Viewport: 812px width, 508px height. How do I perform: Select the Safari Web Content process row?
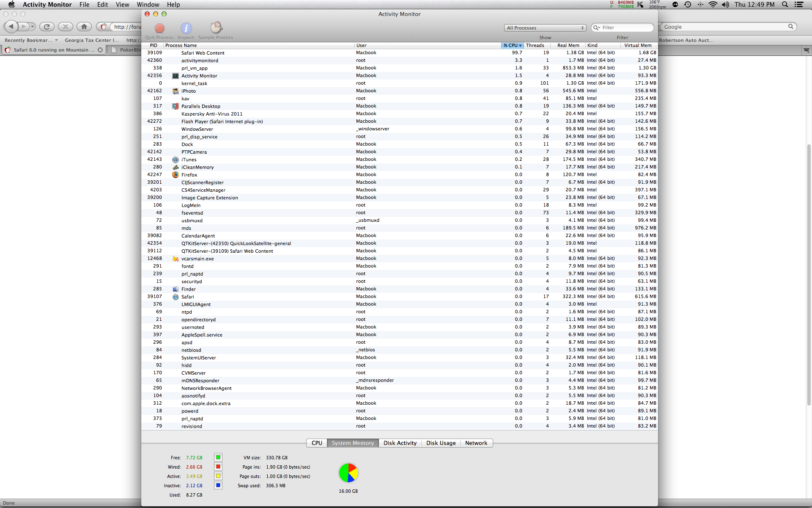click(x=400, y=53)
